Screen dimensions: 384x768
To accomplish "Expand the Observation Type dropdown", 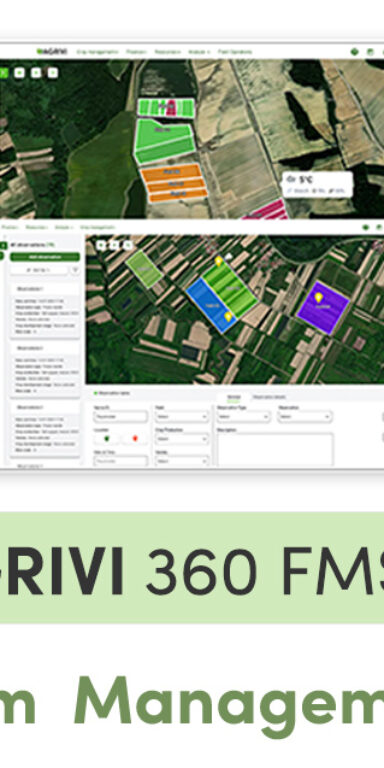I will click(x=243, y=417).
